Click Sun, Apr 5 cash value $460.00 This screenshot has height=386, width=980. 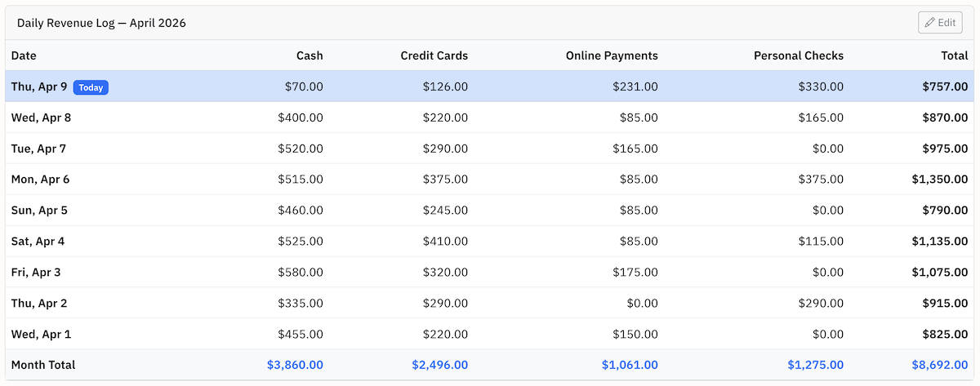click(300, 211)
